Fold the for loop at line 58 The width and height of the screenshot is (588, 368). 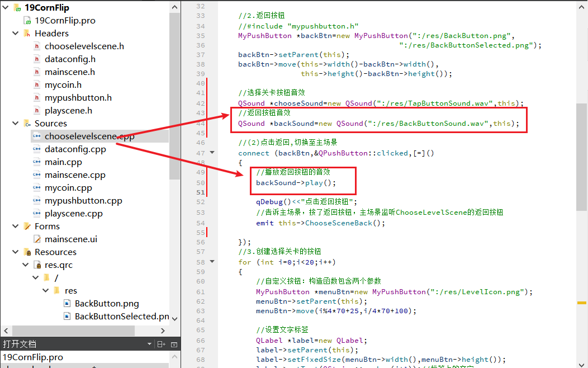[212, 262]
